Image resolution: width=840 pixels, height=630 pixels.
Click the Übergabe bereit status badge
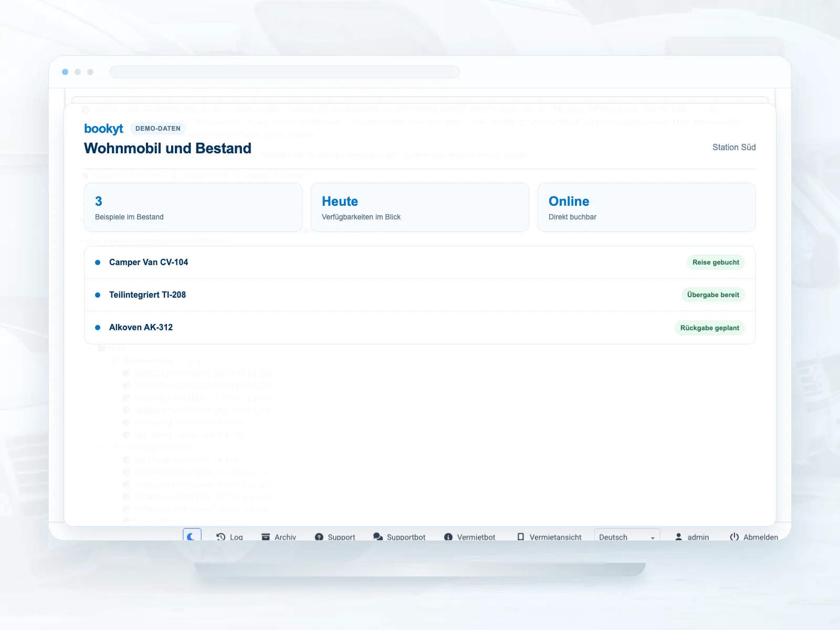point(713,295)
